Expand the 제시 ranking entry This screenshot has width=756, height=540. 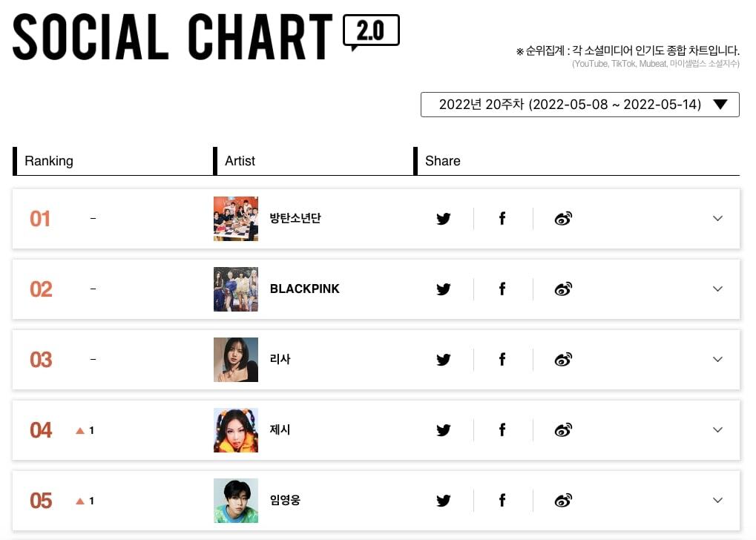[717, 430]
